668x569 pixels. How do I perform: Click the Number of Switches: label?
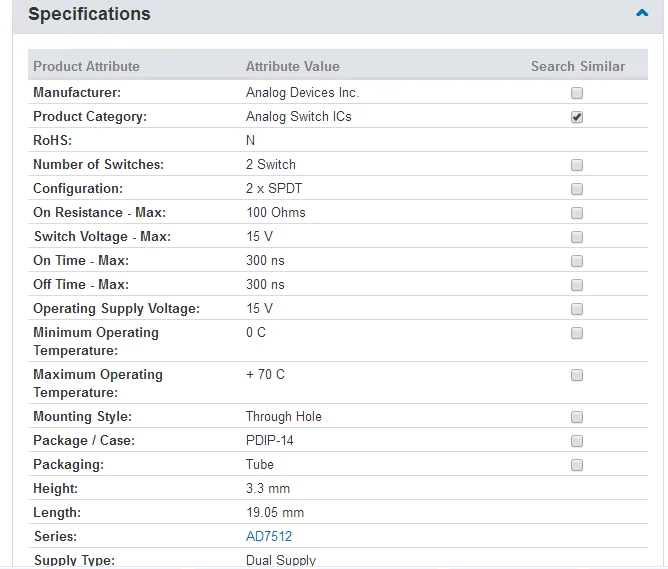tap(98, 164)
